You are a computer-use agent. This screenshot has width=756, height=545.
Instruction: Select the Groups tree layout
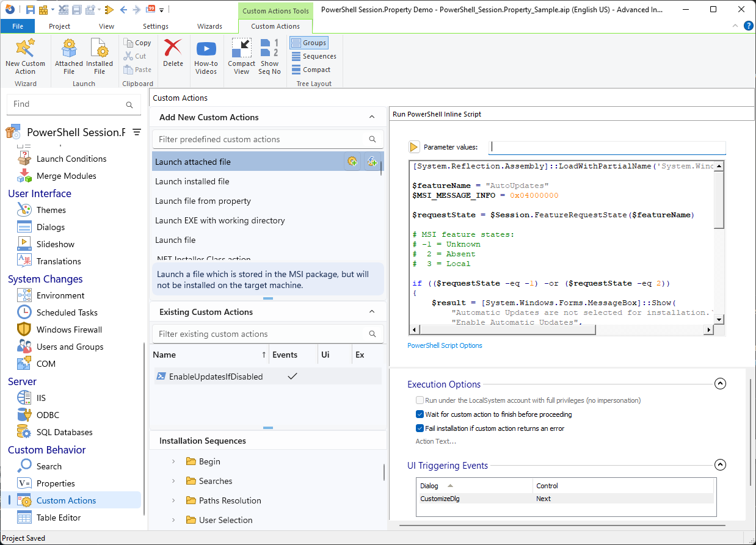click(309, 43)
